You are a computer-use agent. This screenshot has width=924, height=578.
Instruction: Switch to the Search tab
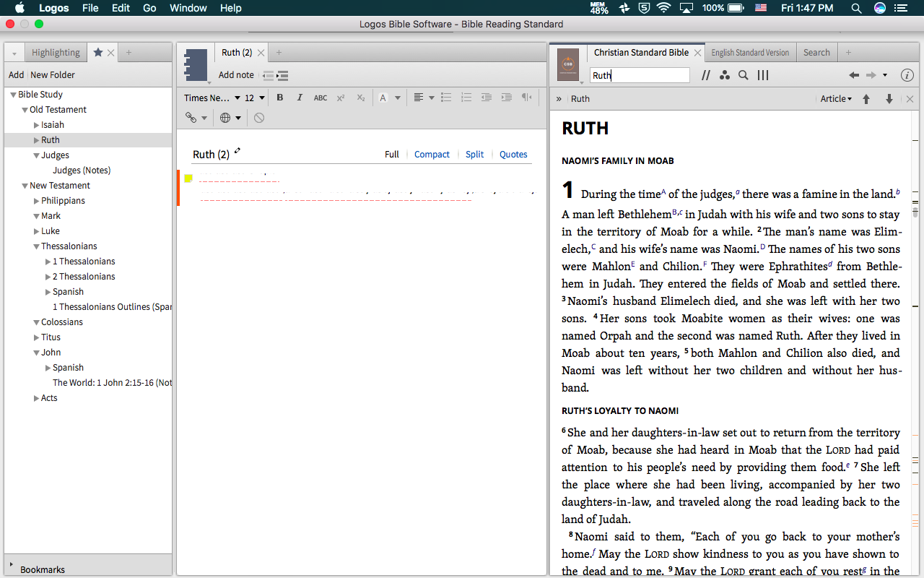pos(816,53)
